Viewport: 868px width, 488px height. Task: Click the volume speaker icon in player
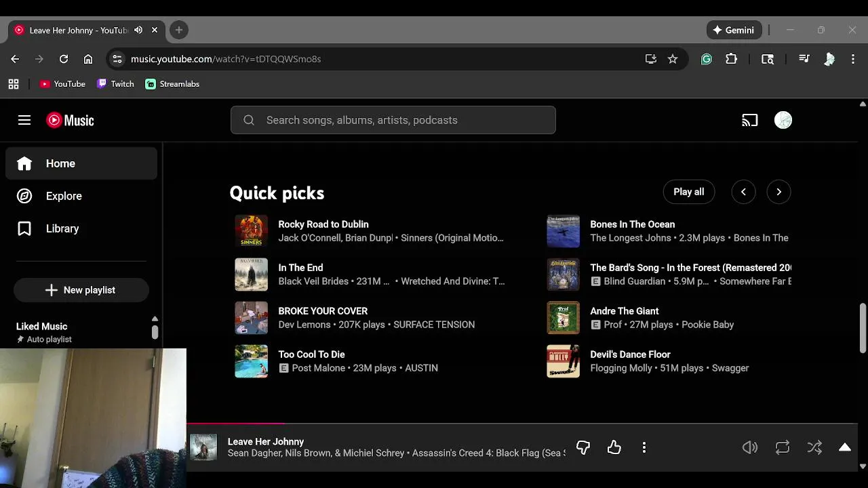coord(750,447)
